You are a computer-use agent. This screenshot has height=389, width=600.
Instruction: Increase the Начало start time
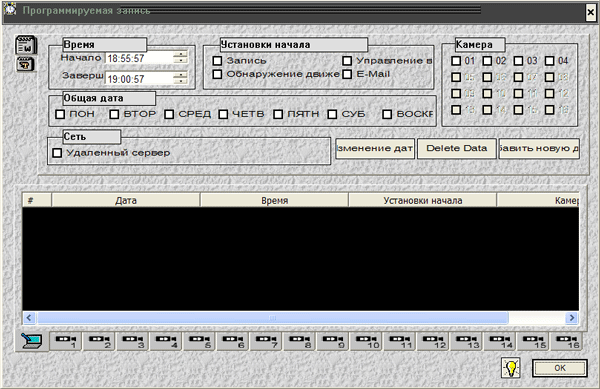click(180, 54)
